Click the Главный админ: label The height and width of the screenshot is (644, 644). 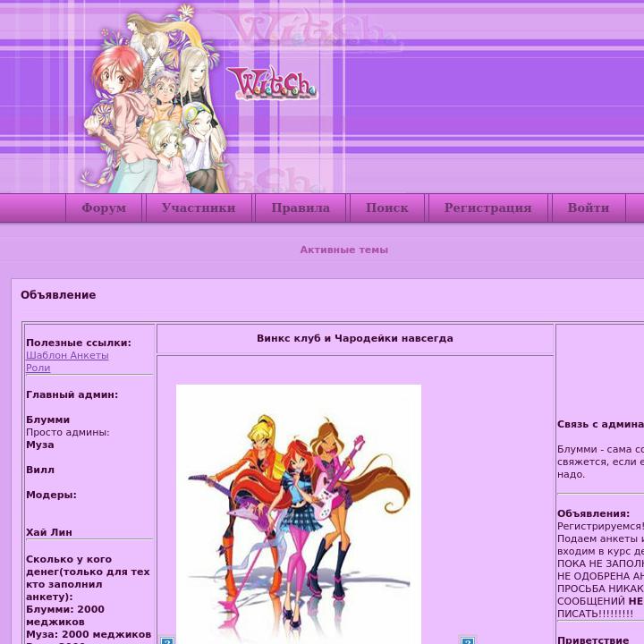tap(72, 394)
